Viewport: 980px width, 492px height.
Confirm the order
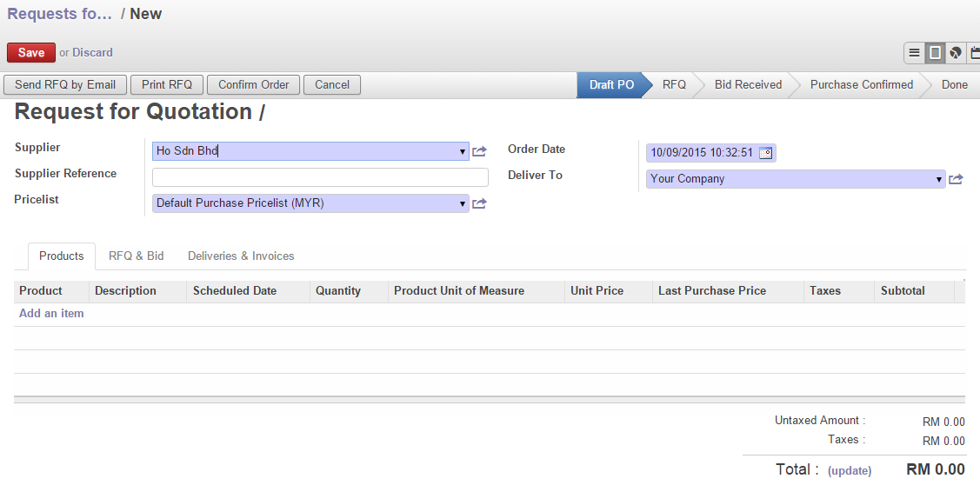[x=254, y=85]
